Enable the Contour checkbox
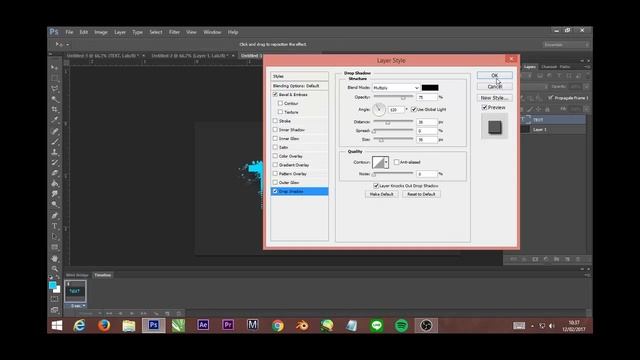Image resolution: width=640 pixels, height=360 pixels. tap(280, 103)
